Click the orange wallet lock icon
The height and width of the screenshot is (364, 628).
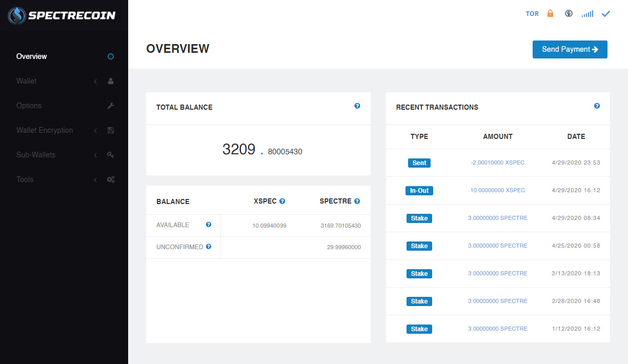point(550,13)
